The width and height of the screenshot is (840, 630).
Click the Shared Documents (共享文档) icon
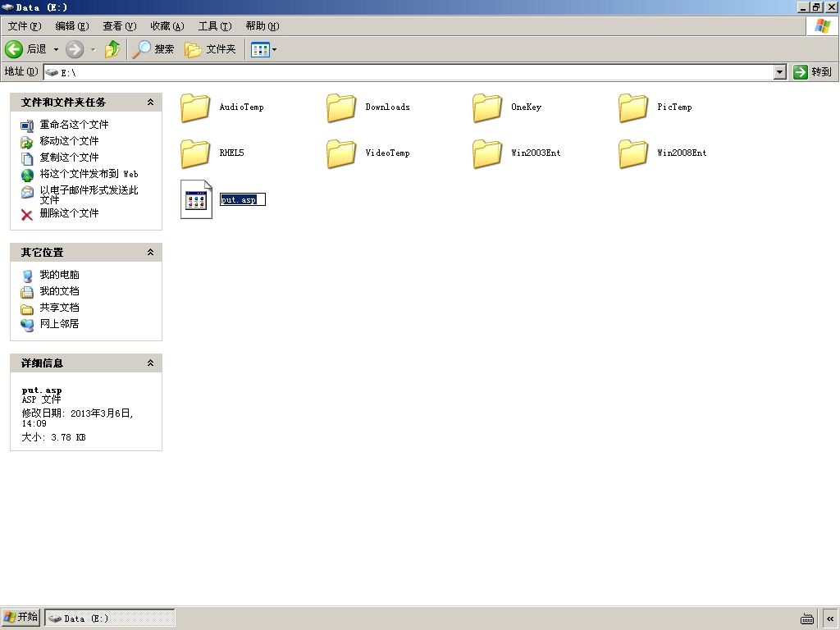(27, 309)
